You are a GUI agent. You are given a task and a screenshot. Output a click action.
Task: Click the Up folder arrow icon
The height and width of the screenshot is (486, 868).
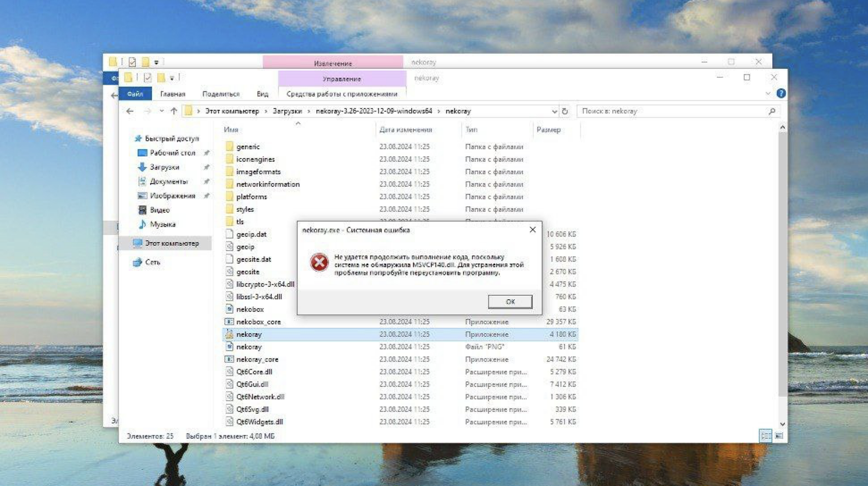click(174, 111)
